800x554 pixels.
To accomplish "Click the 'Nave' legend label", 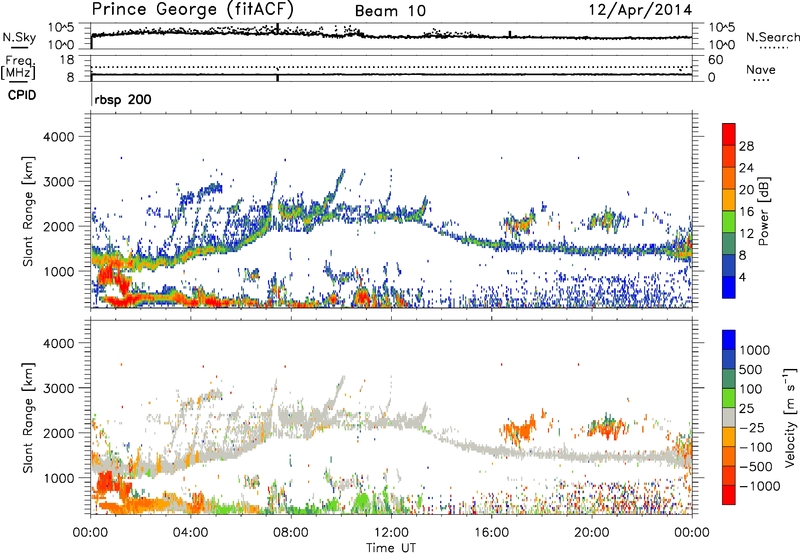I will pos(761,69).
